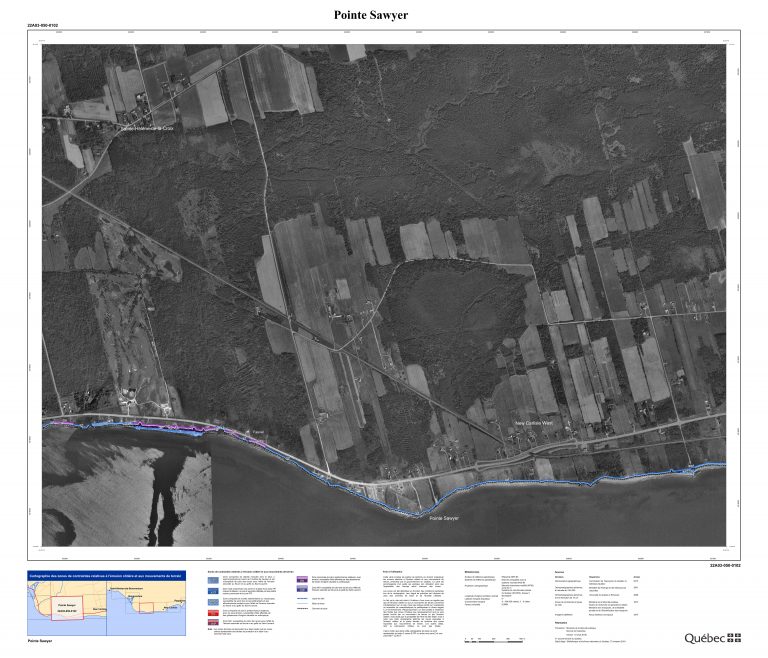
Task: Click the small red rectangle in right inset map
Action: 146,607
